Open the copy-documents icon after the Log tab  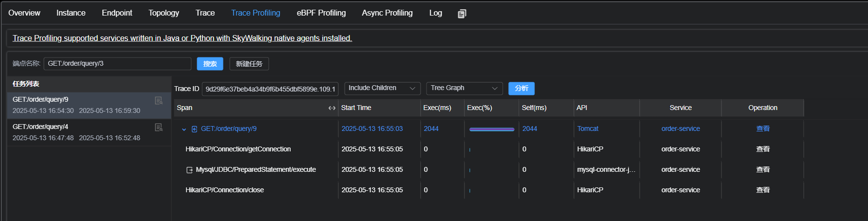coord(462,14)
